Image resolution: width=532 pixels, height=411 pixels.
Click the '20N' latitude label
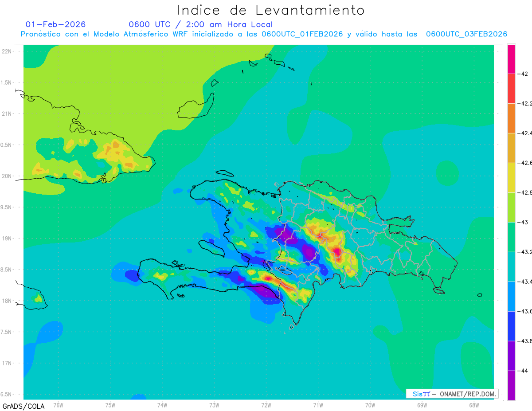(8, 176)
